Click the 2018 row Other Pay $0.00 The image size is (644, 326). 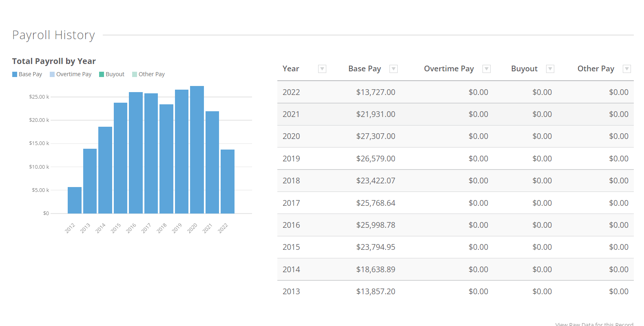pyautogui.click(x=619, y=181)
